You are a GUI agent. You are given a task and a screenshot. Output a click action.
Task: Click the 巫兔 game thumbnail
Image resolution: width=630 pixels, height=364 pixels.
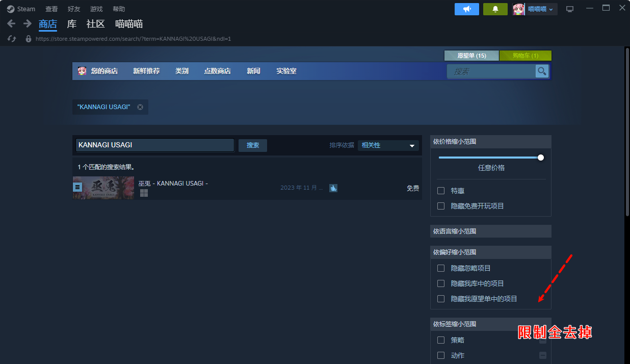pyautogui.click(x=103, y=188)
